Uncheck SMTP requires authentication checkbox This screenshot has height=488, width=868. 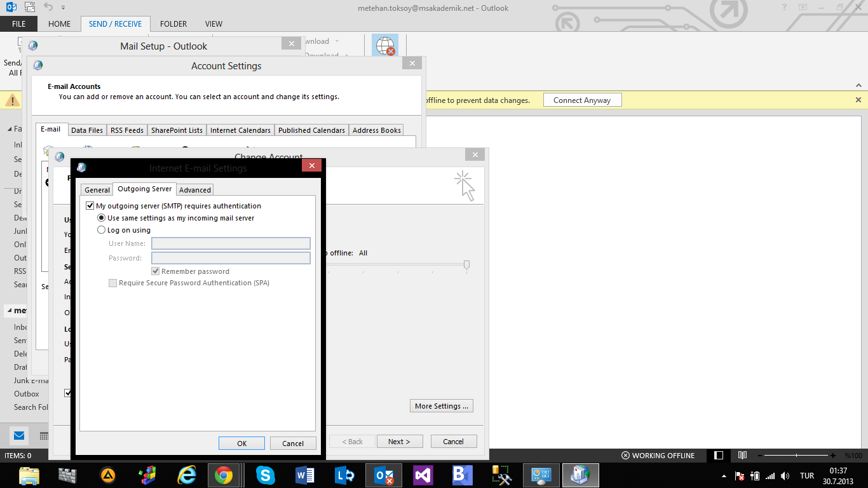[x=90, y=206]
